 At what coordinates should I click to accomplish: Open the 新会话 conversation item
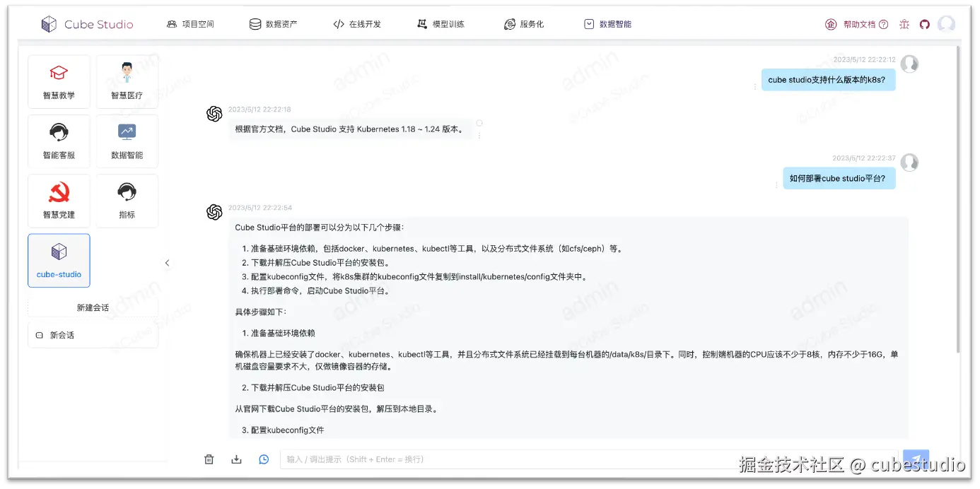93,335
